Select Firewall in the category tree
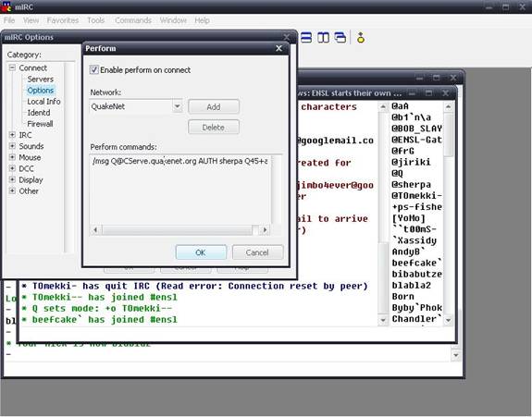532x417 pixels. pyautogui.click(x=40, y=124)
